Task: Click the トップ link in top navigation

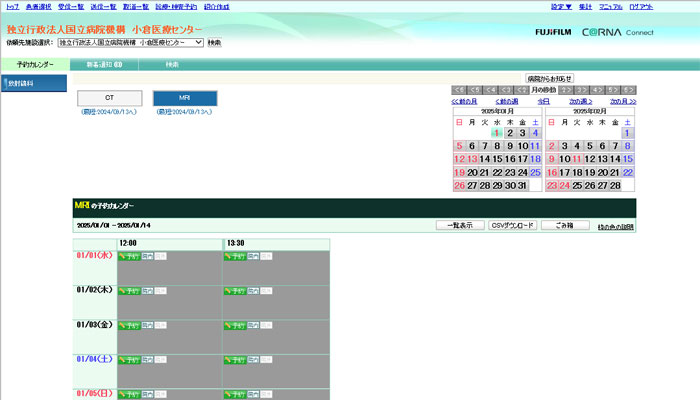Action: [x=12, y=7]
